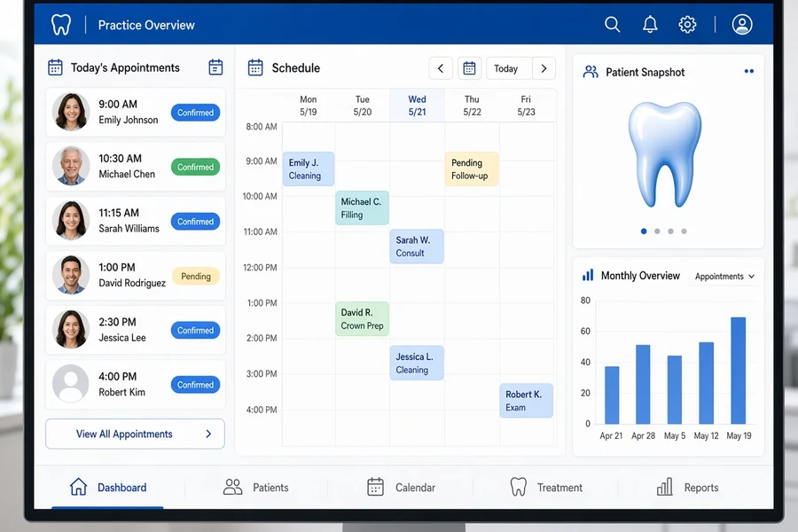Viewport: 798px width, 532px height.
Task: Click the 3D tooth image in Patient Snapshot
Action: [665, 155]
